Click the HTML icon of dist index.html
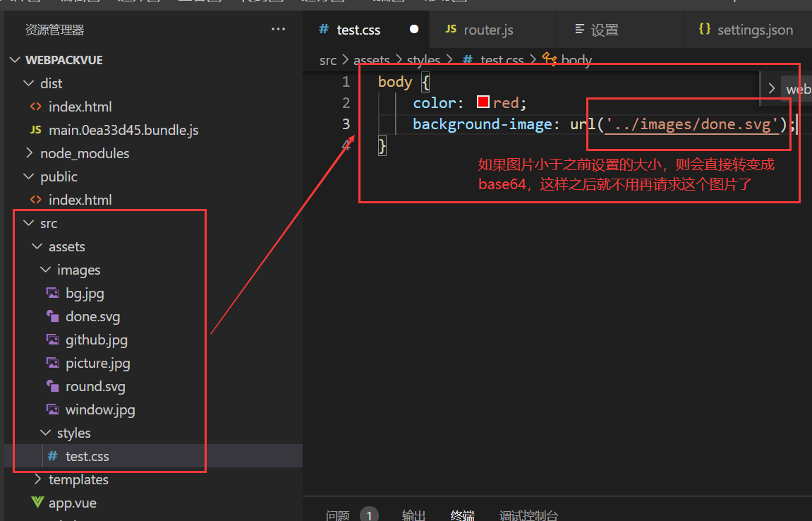 tap(36, 107)
